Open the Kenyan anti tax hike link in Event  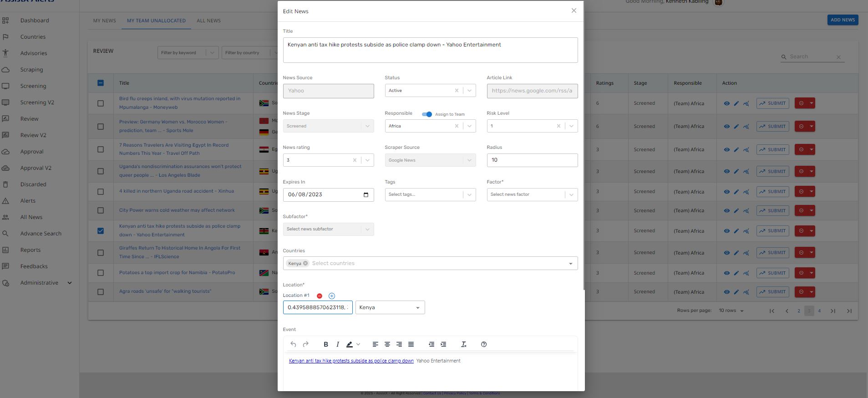click(351, 361)
